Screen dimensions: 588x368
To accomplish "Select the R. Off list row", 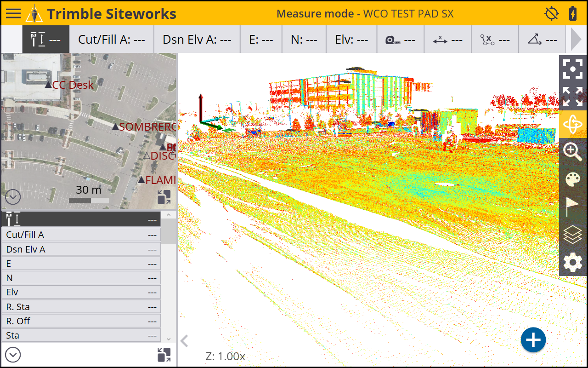I will [x=81, y=321].
